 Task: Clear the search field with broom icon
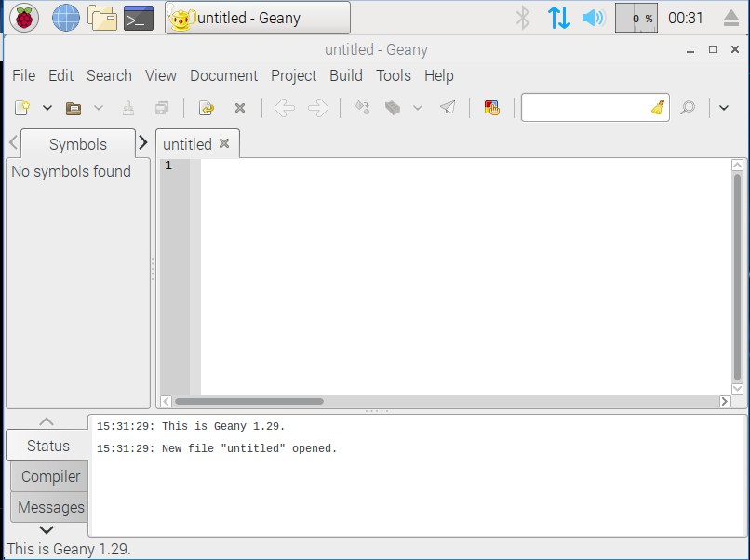coord(658,108)
